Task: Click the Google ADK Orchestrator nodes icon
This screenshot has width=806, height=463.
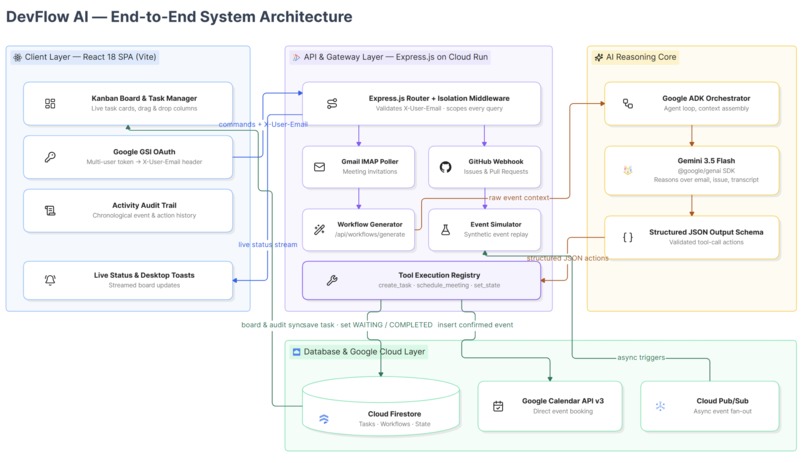Action: click(628, 104)
